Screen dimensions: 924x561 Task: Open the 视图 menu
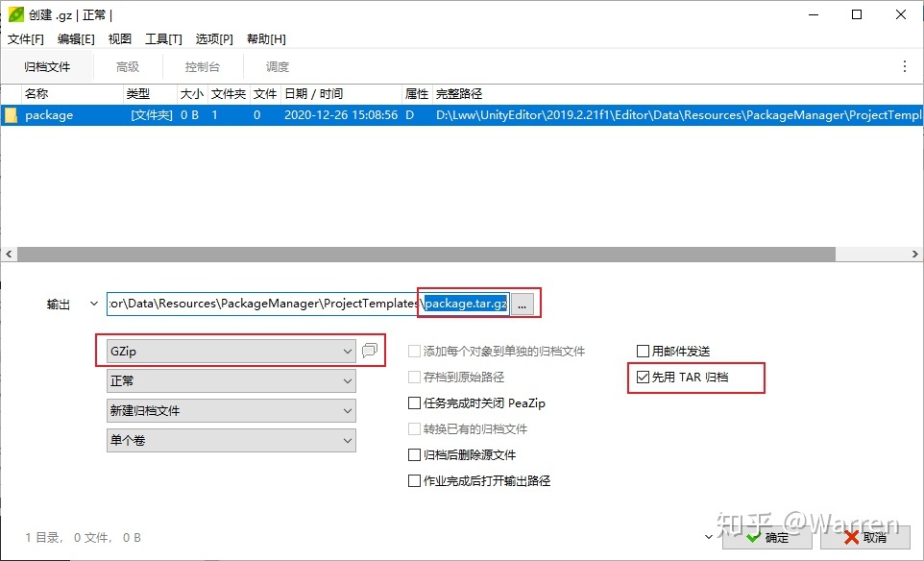120,38
